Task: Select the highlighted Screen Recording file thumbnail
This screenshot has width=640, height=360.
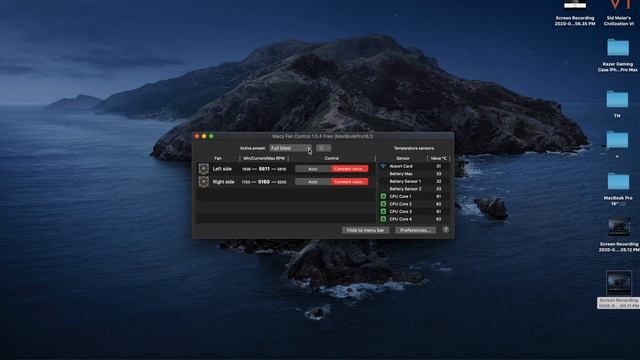Action: 619,283
